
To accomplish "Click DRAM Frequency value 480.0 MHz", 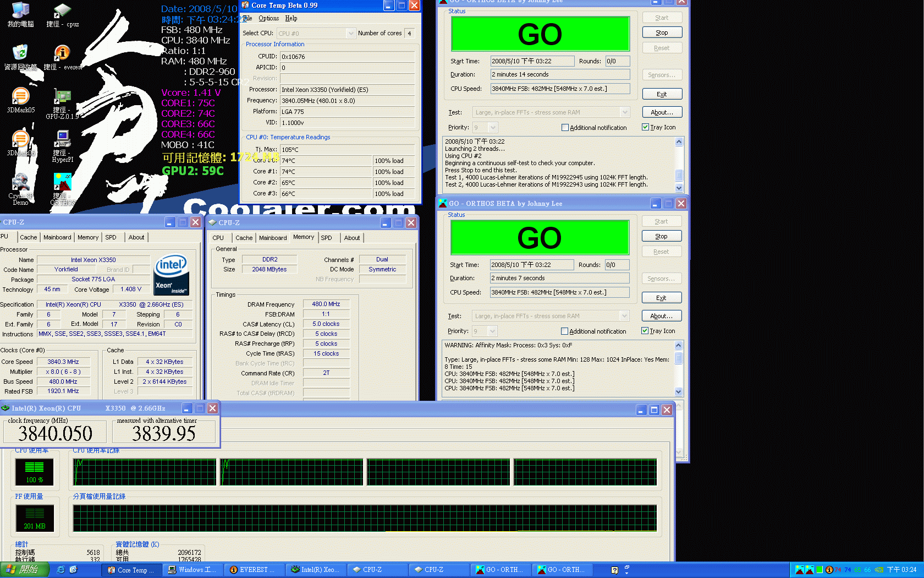I will pyautogui.click(x=326, y=304).
